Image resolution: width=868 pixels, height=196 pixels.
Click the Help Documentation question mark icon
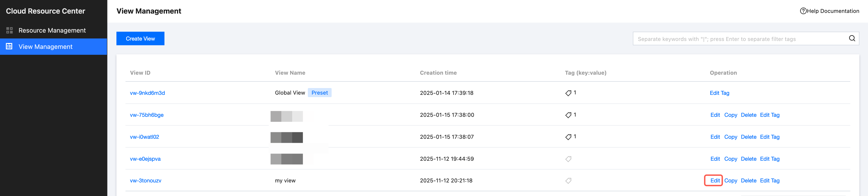click(803, 11)
